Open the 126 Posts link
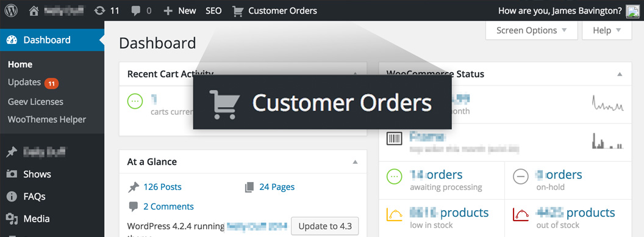This screenshot has height=237, width=644. 162,187
